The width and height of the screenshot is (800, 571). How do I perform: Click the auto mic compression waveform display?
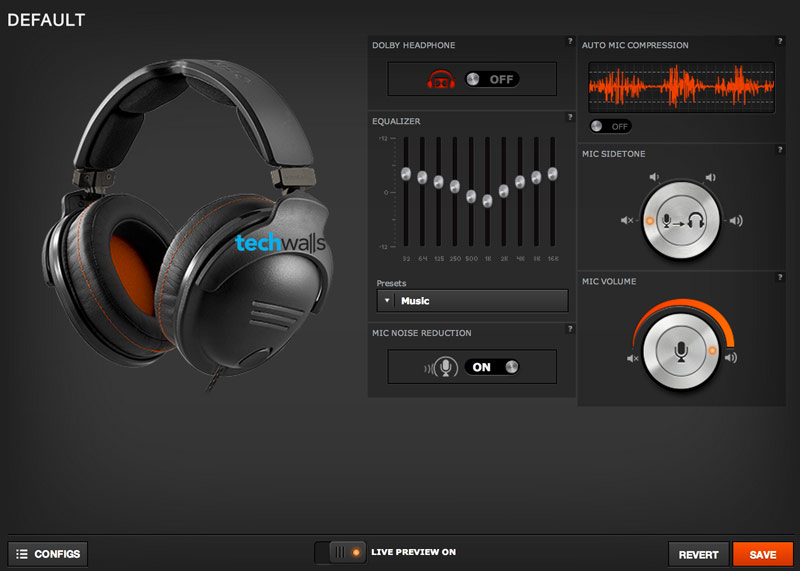pyautogui.click(x=682, y=87)
